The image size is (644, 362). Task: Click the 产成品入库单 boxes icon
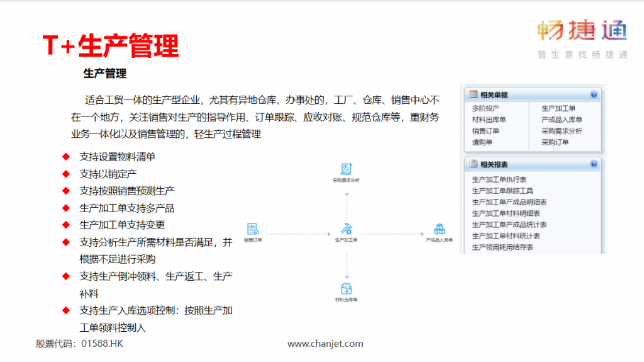439,229
